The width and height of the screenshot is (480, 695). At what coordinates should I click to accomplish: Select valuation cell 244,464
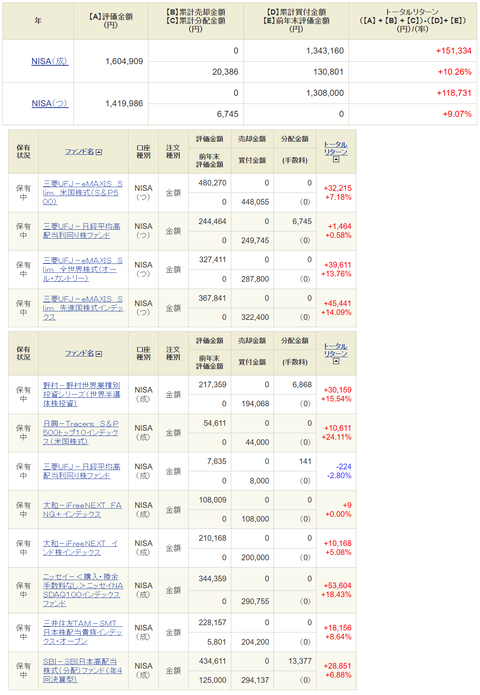coord(213,221)
